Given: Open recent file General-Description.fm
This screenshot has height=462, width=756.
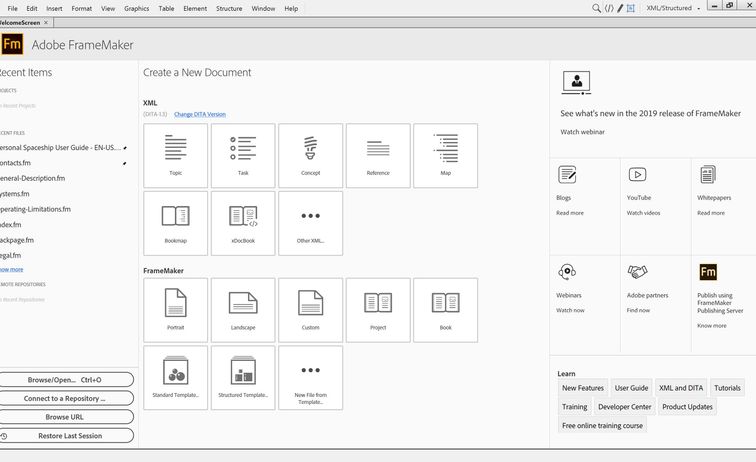Looking at the screenshot, I should tap(32, 178).
